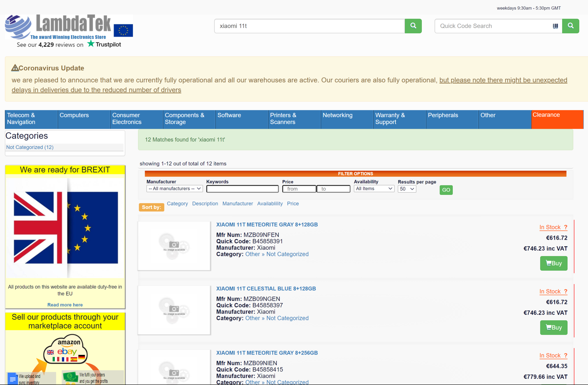Open the Components & Storage menu
This screenshot has height=385, width=588.
tap(189, 119)
